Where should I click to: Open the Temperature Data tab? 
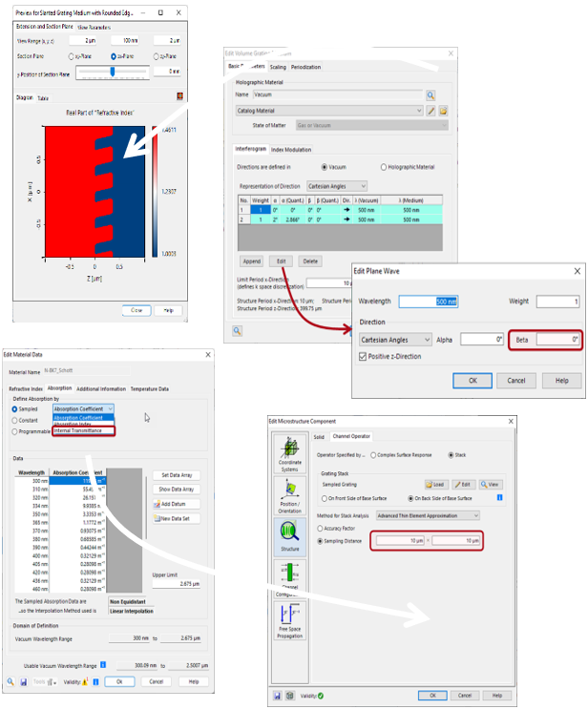click(150, 388)
